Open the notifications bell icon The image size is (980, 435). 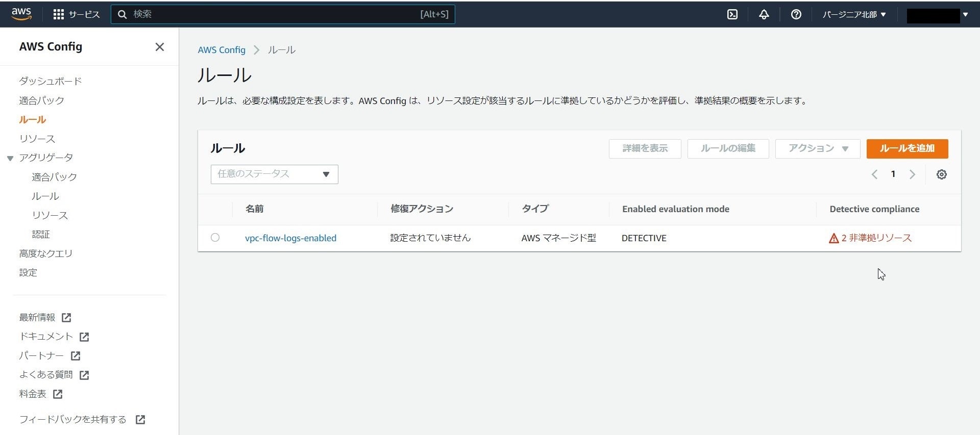coord(764,14)
